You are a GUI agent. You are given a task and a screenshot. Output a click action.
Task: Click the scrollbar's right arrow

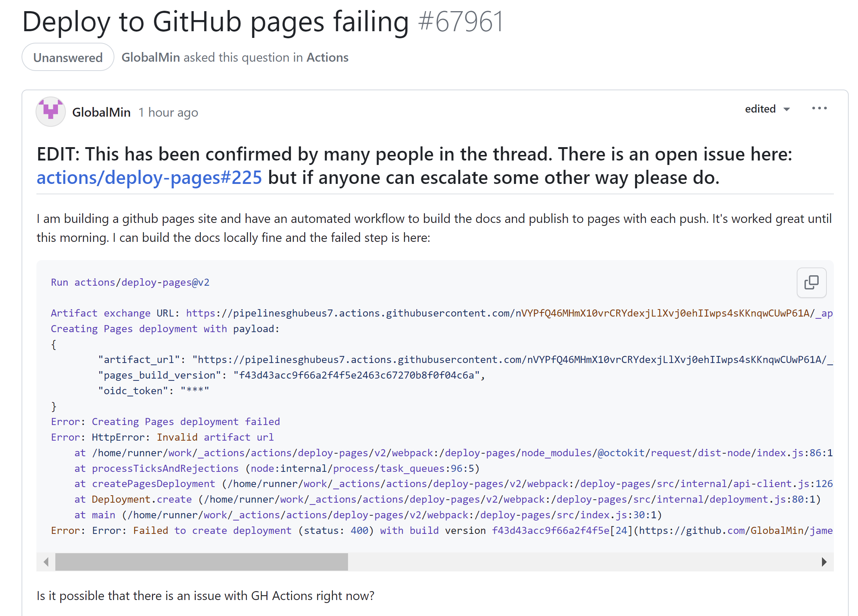click(825, 562)
